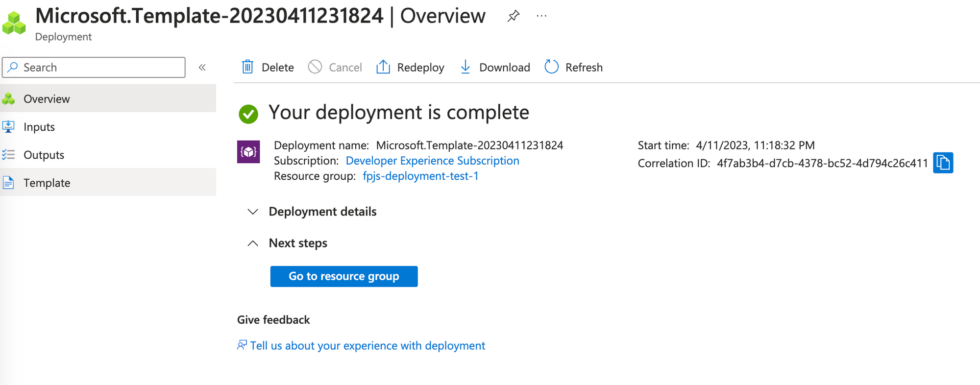Open the Developer Experience Subscription link
Image resolution: width=980 pixels, height=385 pixels.
point(433,161)
